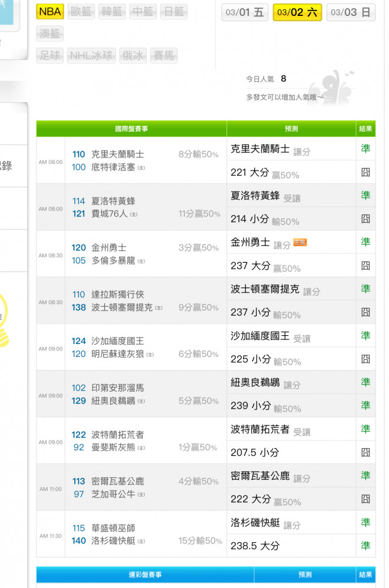Click team 多倫多暴龍
The width and height of the screenshot is (389, 588).
pyautogui.click(x=113, y=260)
